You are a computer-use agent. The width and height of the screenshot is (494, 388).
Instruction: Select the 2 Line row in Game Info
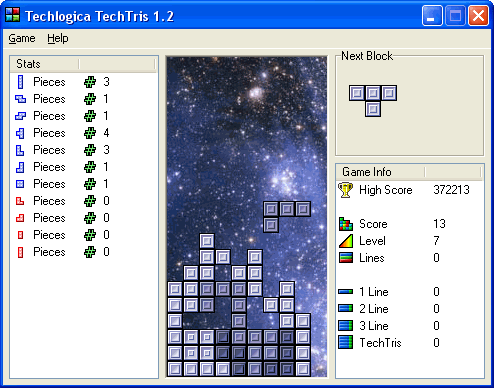[x=410, y=309]
